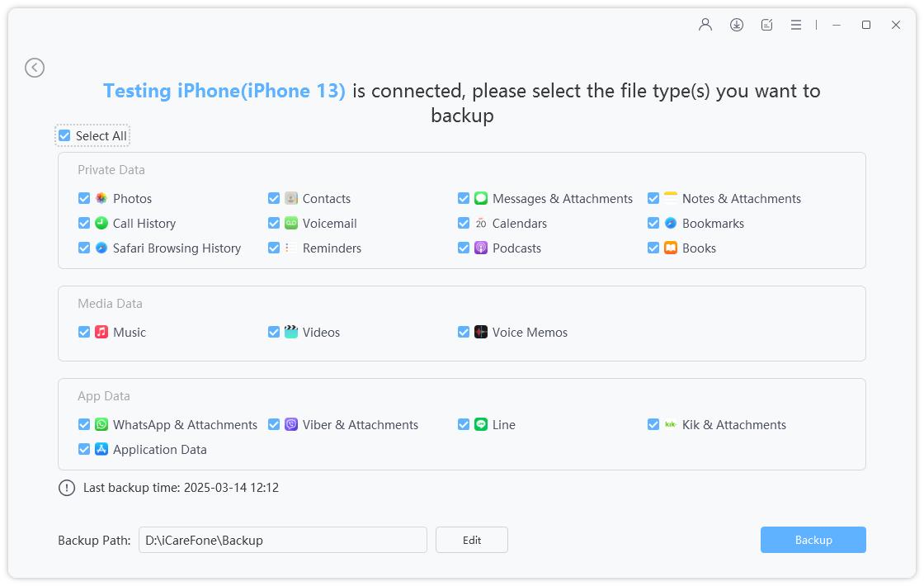Click the Contacts app icon

[x=291, y=198]
